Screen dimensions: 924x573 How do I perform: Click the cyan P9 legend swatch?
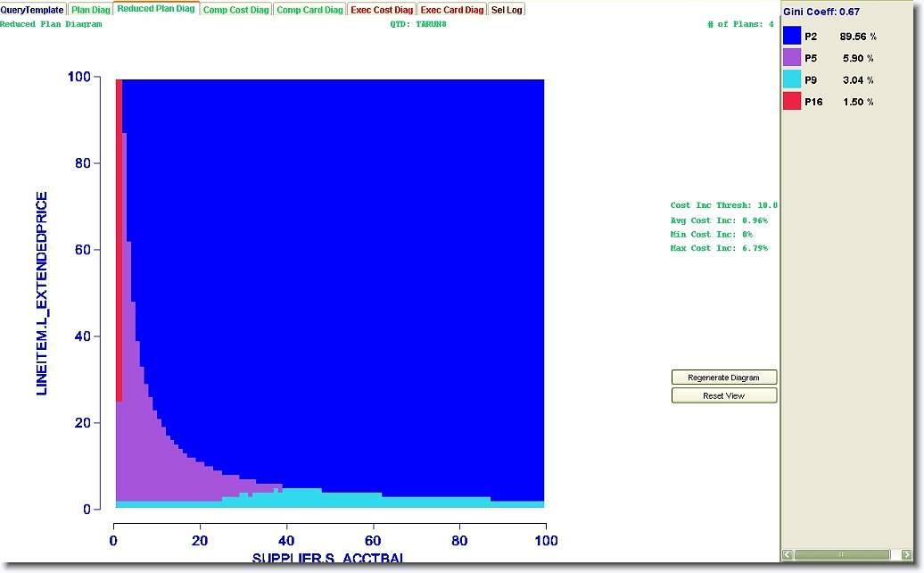(791, 79)
